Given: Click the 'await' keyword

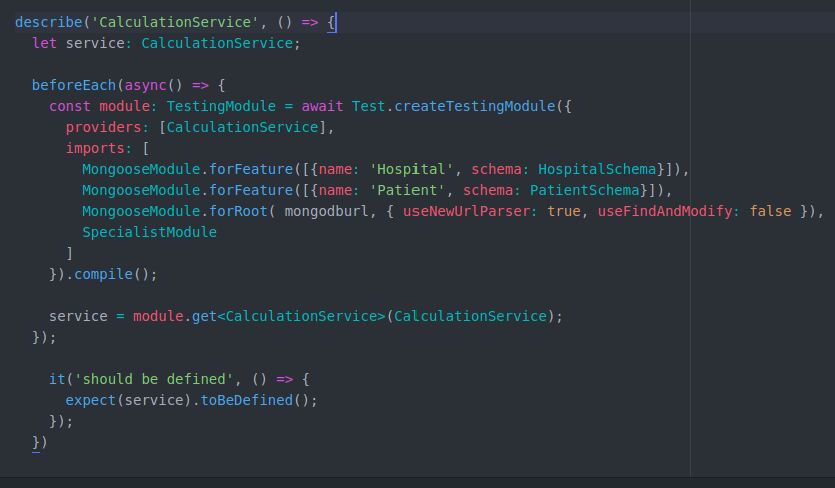Looking at the screenshot, I should coord(322,106).
